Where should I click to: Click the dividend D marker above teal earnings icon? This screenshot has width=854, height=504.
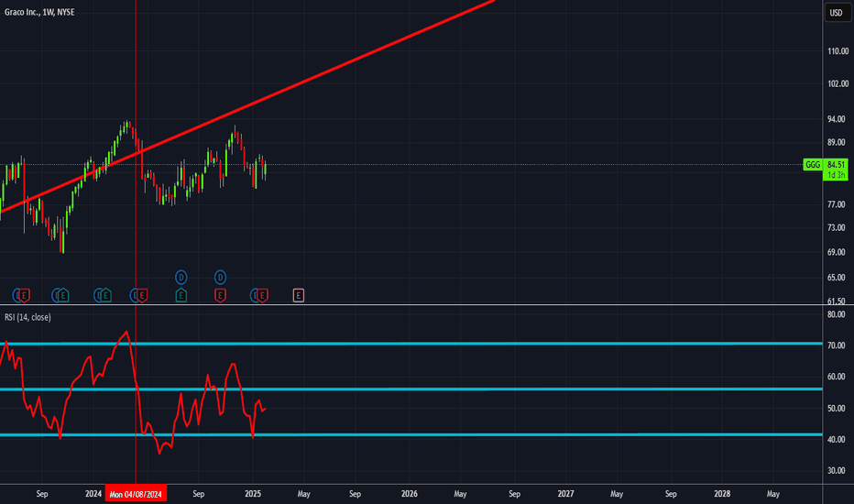pyautogui.click(x=181, y=278)
